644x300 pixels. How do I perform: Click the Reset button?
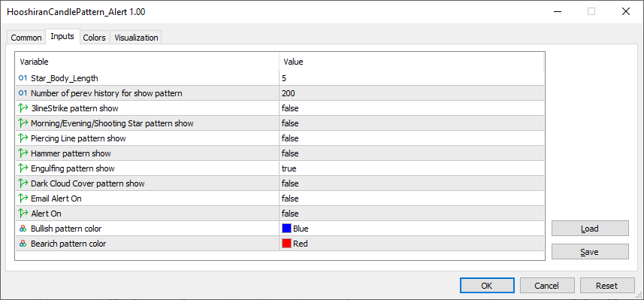(606, 286)
